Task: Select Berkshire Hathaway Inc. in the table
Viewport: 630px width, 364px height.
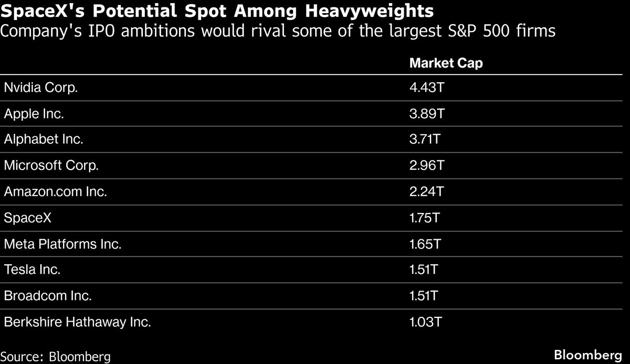Action: point(77,322)
